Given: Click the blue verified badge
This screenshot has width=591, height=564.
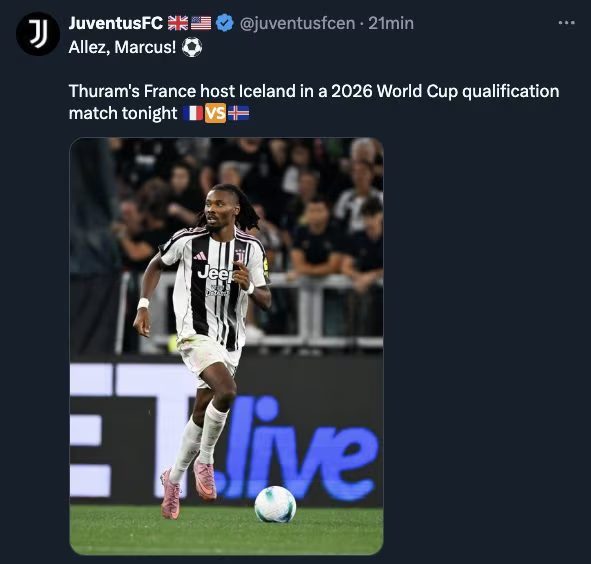Looking at the screenshot, I should [225, 23].
